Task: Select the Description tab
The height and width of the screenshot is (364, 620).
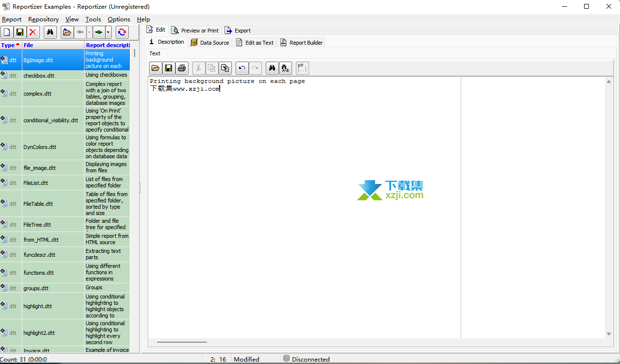Action: (x=166, y=42)
